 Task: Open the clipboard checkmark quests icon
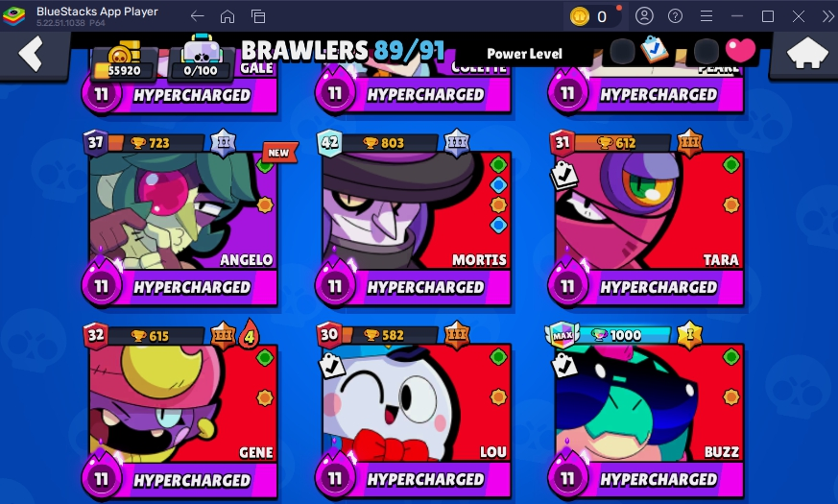[x=654, y=50]
